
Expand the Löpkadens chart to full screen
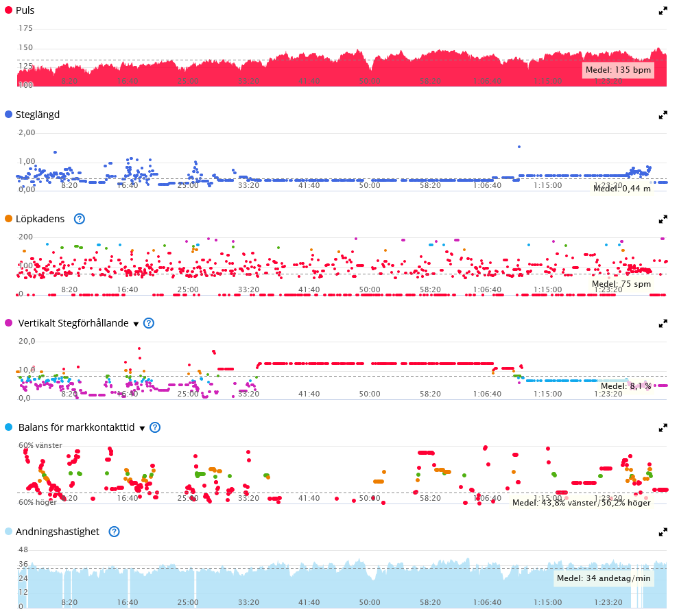click(x=663, y=220)
